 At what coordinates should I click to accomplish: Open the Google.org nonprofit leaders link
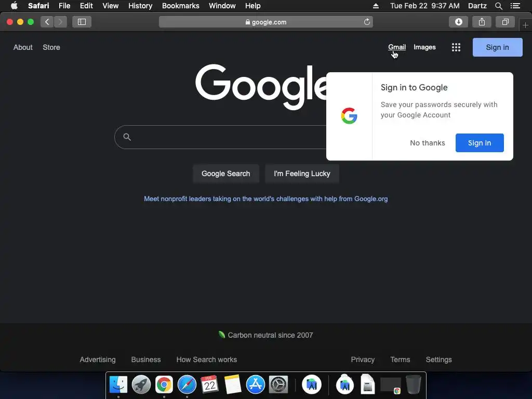pos(265,199)
